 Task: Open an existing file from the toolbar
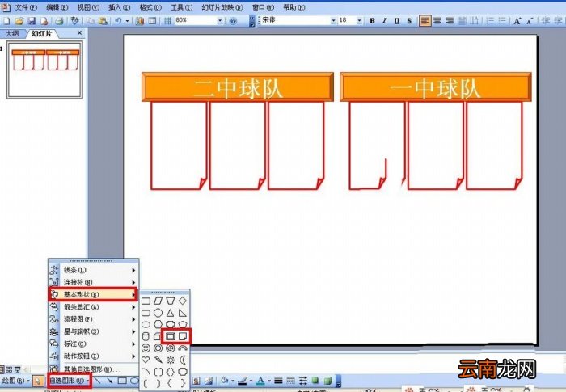click(19, 21)
